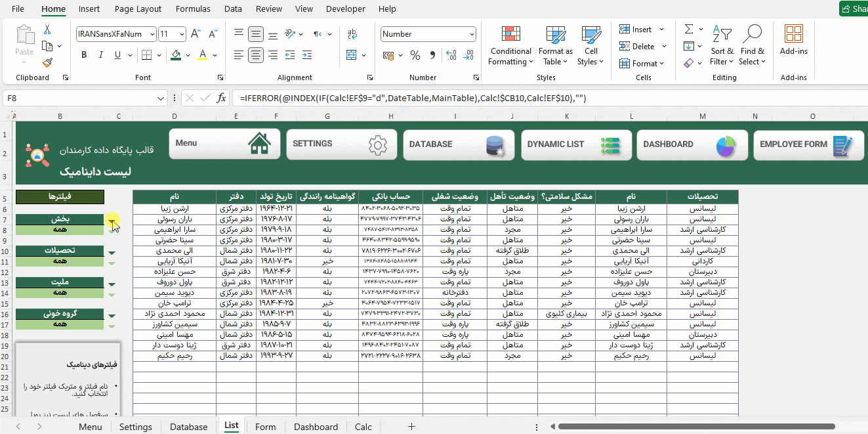The width and height of the screenshot is (868, 434).
Task: Click the Add-ins icon
Action: pyautogui.click(x=794, y=34)
